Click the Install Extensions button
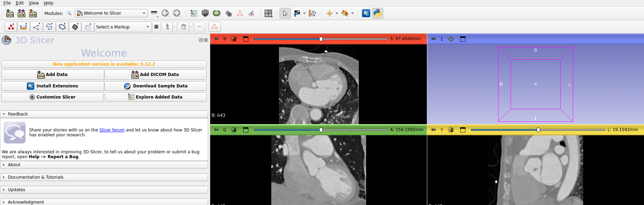644x205 pixels. click(x=53, y=86)
